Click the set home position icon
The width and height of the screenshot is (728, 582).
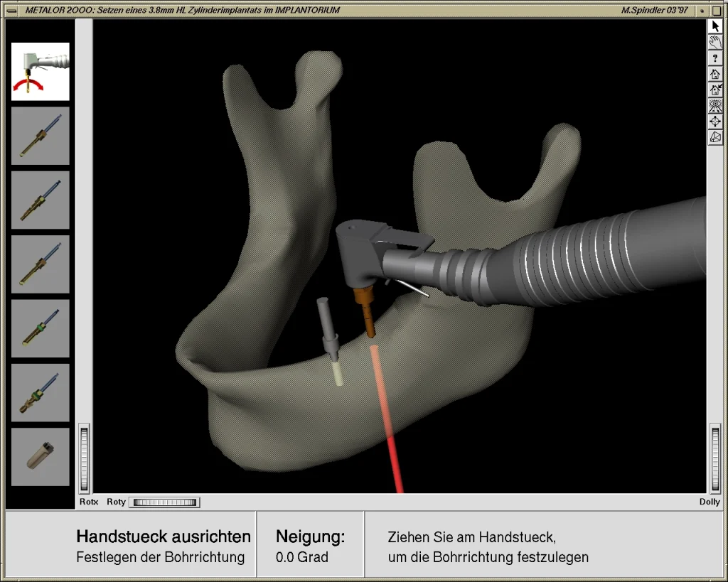715,90
